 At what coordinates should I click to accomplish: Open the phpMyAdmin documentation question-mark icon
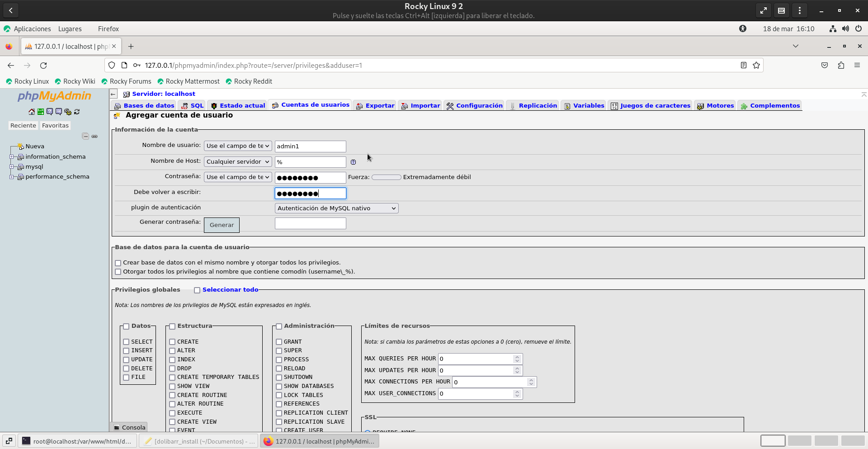tap(50, 112)
